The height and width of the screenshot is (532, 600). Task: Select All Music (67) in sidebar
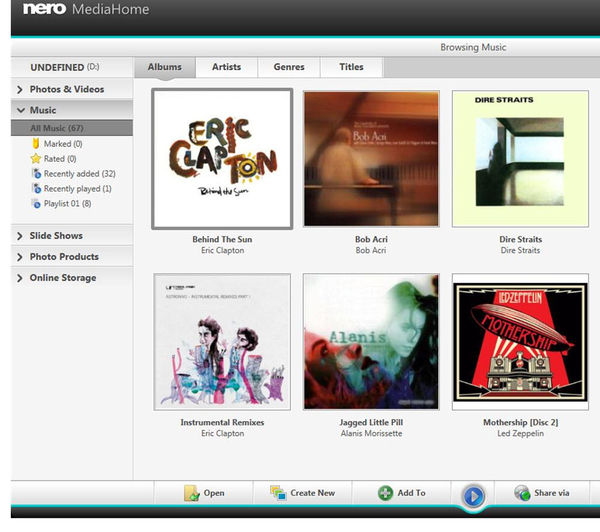(72, 128)
